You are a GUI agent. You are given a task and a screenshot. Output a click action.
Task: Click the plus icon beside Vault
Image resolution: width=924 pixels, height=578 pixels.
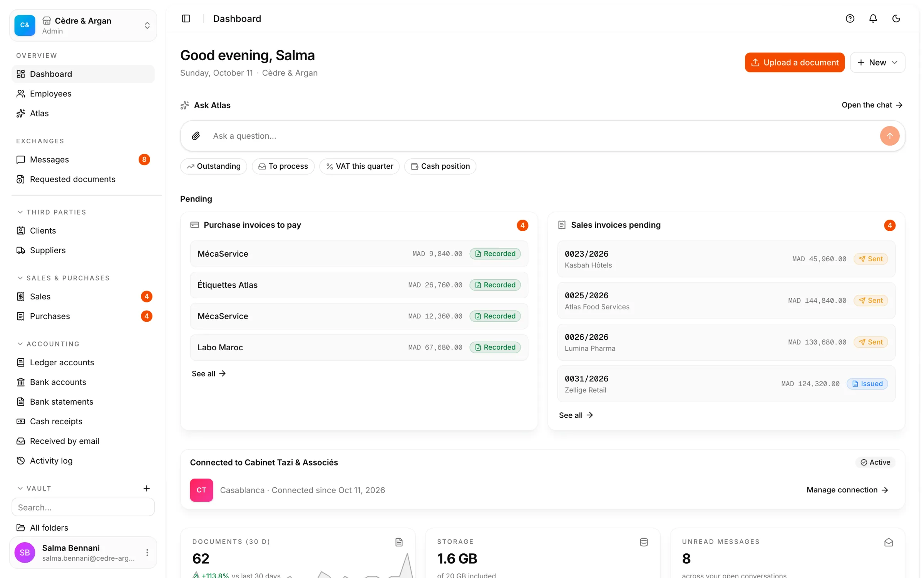click(147, 488)
